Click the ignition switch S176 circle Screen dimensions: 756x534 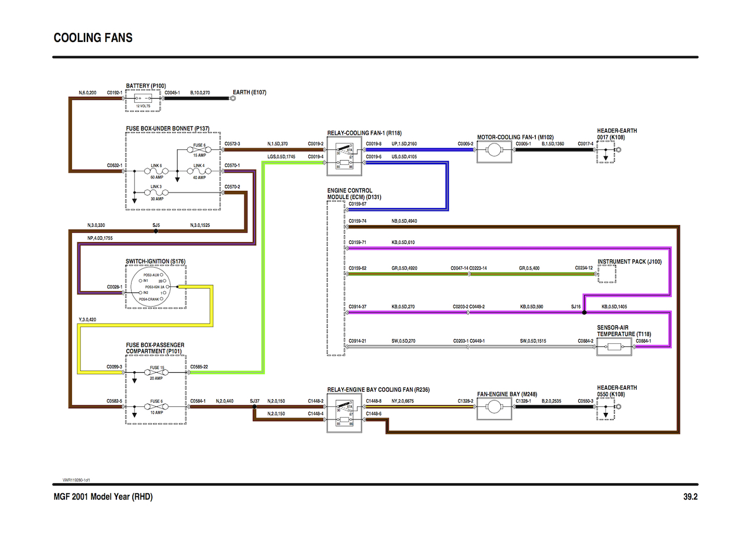pos(155,286)
